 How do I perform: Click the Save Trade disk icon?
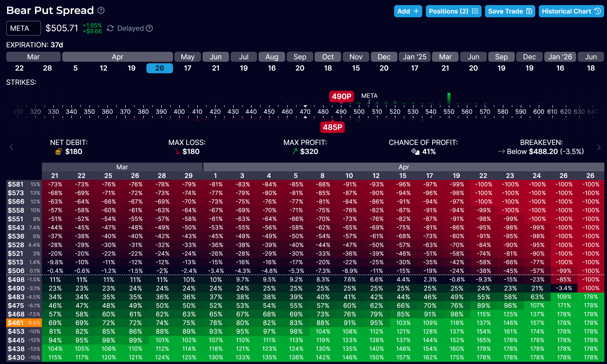[529, 11]
